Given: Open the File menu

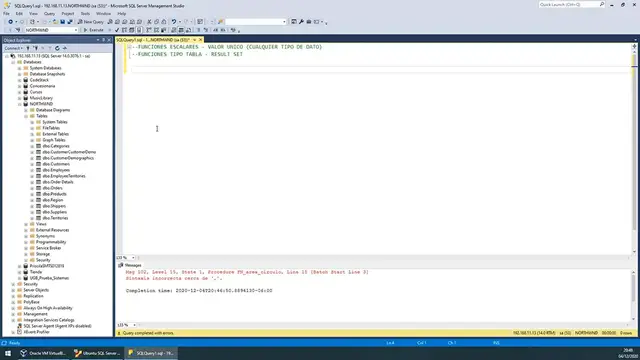Looking at the screenshot, I should (x=7, y=13).
